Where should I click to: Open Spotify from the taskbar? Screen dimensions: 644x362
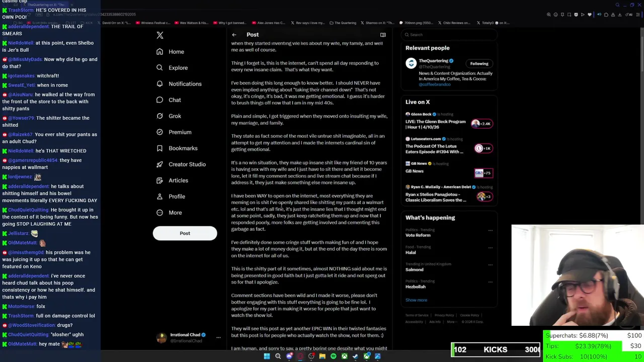pyautogui.click(x=333, y=356)
